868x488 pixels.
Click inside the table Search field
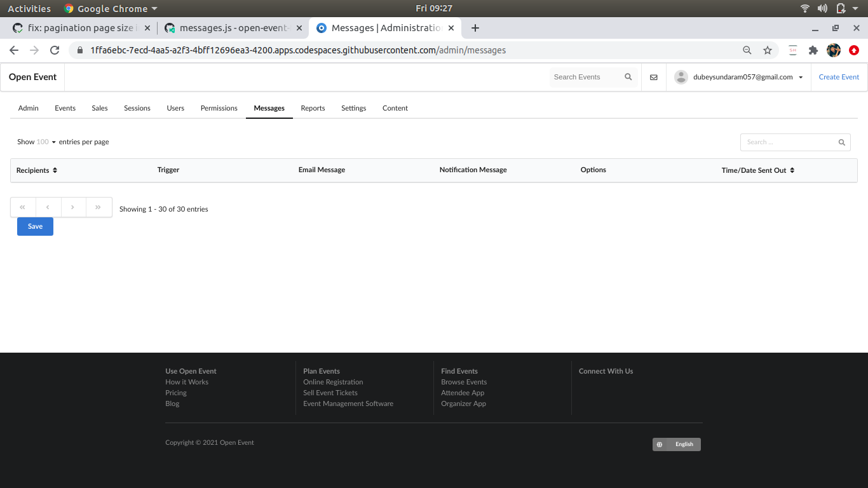788,142
